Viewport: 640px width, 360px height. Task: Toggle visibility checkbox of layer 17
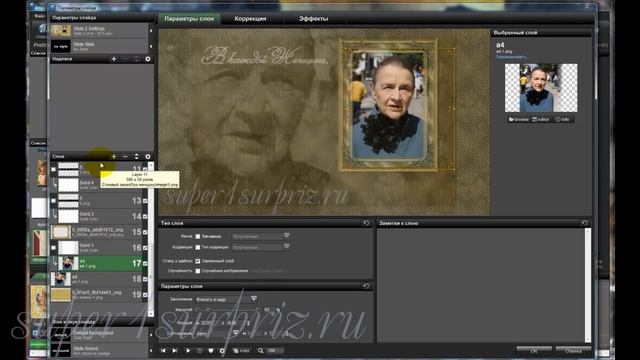(x=145, y=264)
